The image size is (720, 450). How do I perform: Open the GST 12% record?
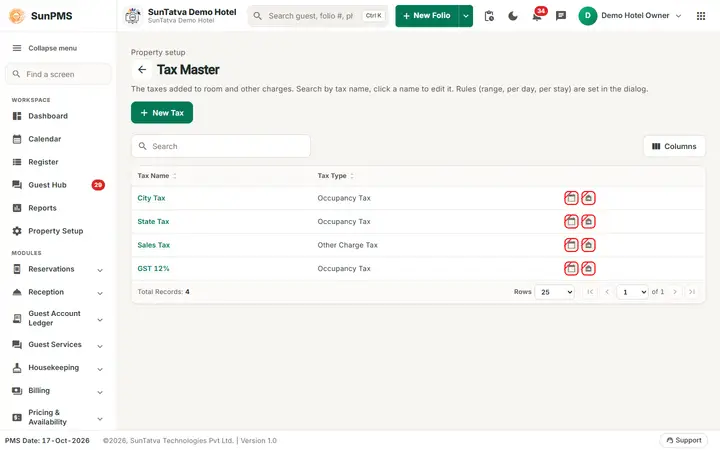(x=153, y=269)
